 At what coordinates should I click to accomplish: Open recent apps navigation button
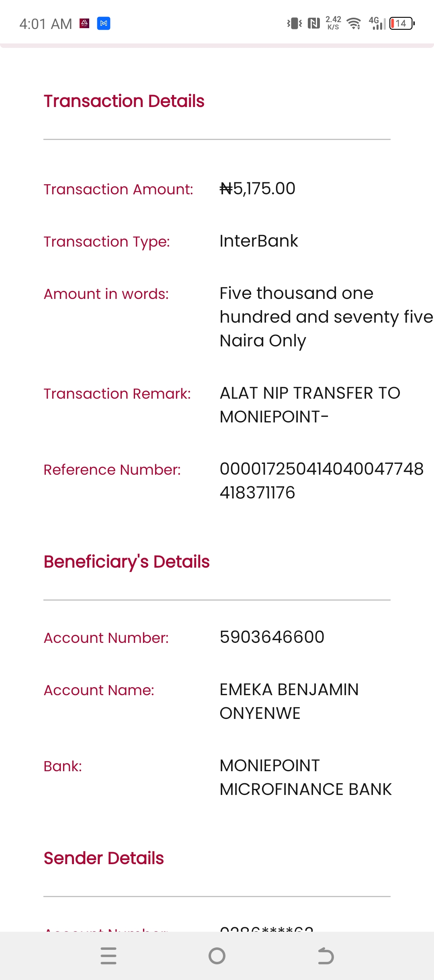click(108, 956)
